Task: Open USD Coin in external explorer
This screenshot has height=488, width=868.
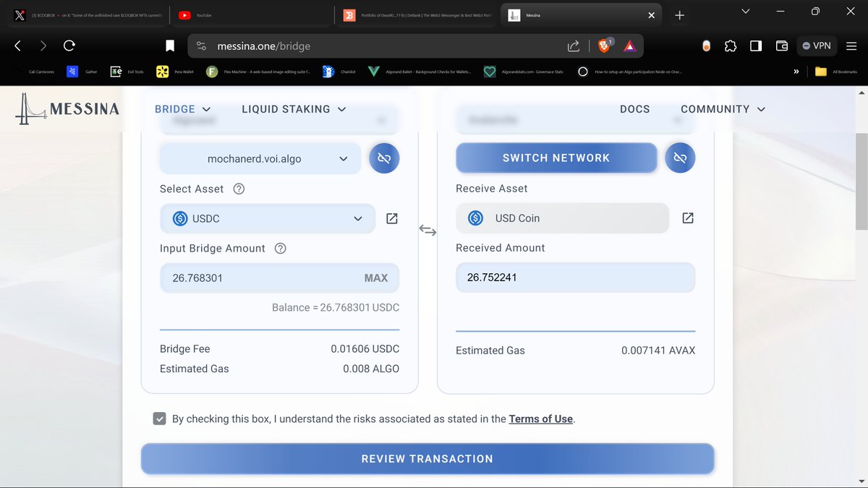Action: (x=688, y=218)
